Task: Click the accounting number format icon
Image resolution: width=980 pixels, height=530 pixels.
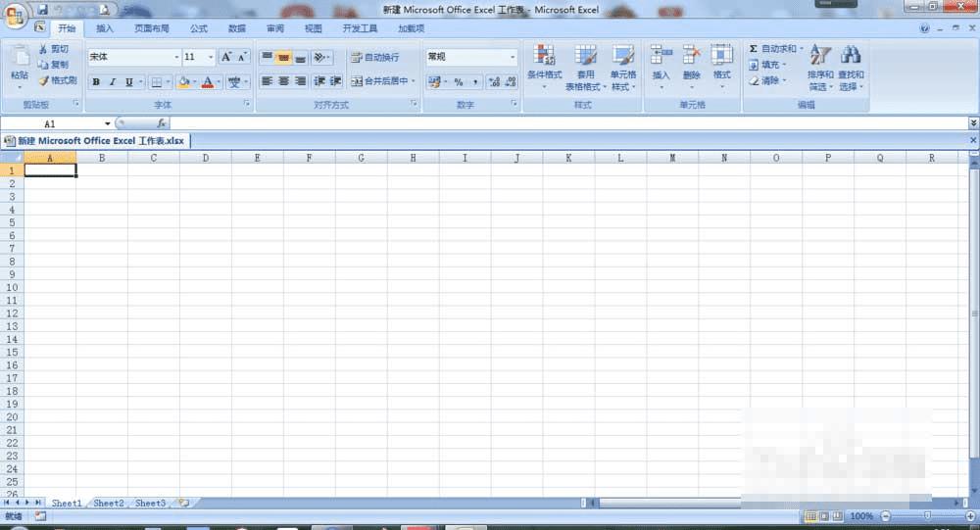Action: 434,82
